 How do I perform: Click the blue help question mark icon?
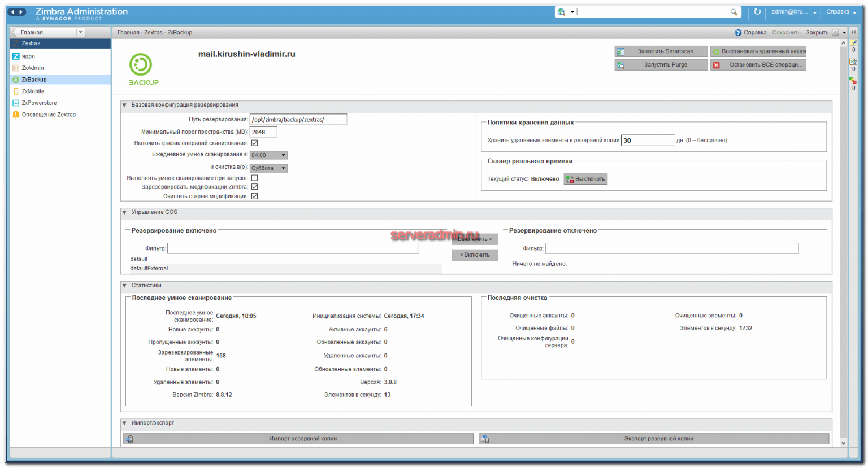[738, 33]
